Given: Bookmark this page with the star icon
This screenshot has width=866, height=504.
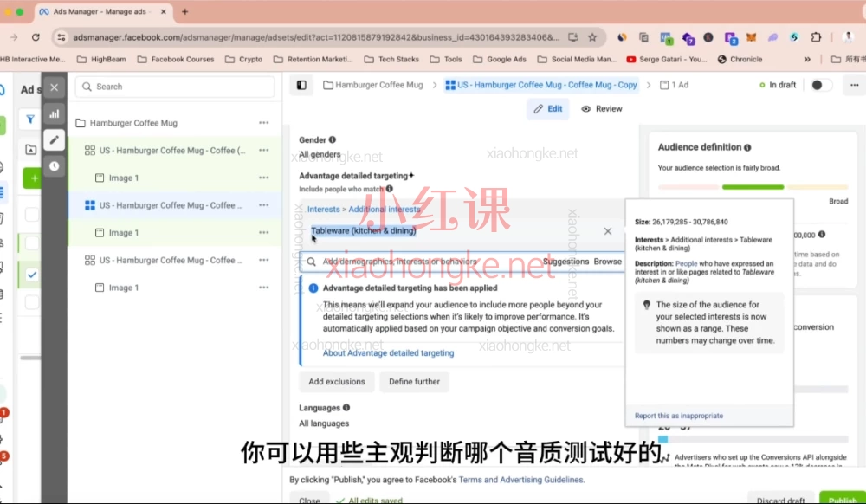Looking at the screenshot, I should [592, 37].
